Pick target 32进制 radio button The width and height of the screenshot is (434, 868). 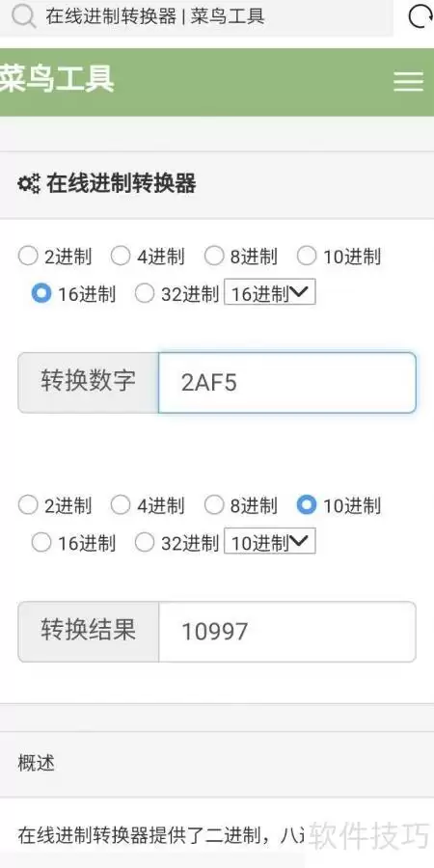(145, 542)
